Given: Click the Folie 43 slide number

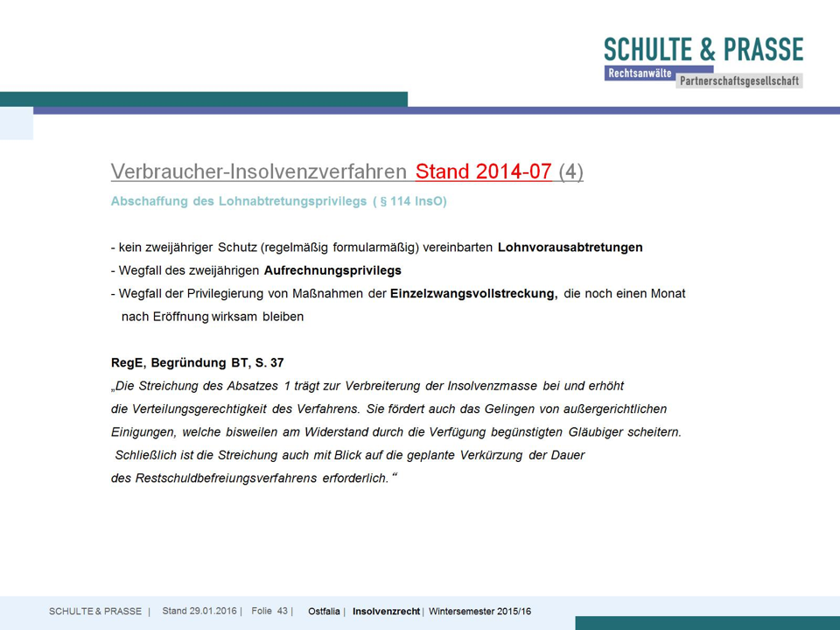Looking at the screenshot, I should [269, 611].
